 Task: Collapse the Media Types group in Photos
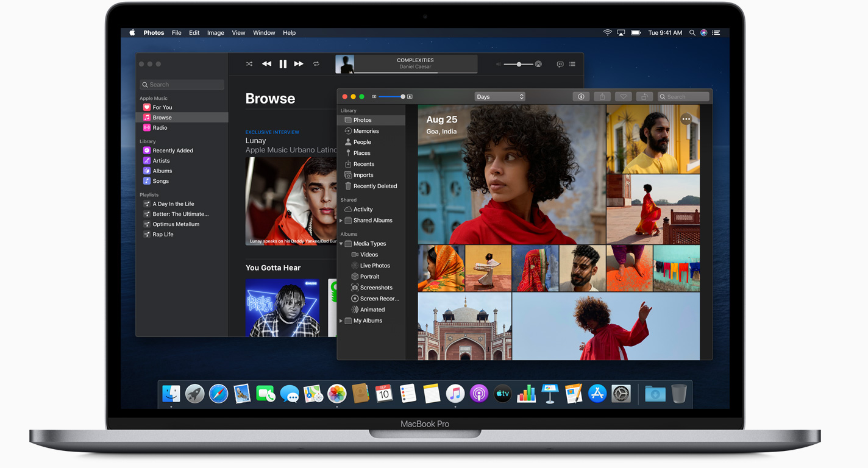pos(341,244)
